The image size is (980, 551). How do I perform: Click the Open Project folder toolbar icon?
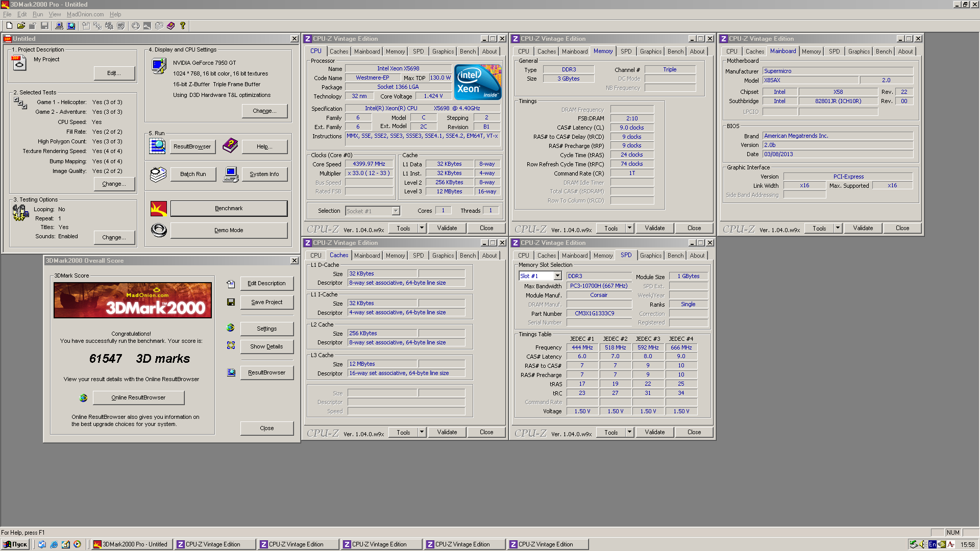(x=21, y=26)
